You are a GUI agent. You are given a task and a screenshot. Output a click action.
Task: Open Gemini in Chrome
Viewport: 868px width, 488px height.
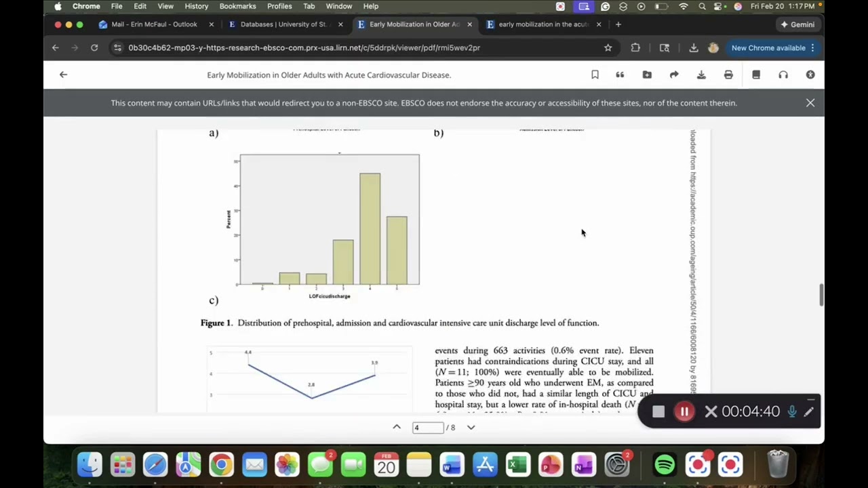coord(797,24)
